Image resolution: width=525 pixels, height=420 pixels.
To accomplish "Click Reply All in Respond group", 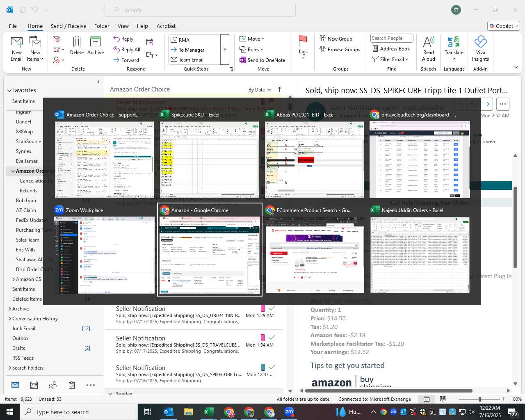I will [x=127, y=49].
